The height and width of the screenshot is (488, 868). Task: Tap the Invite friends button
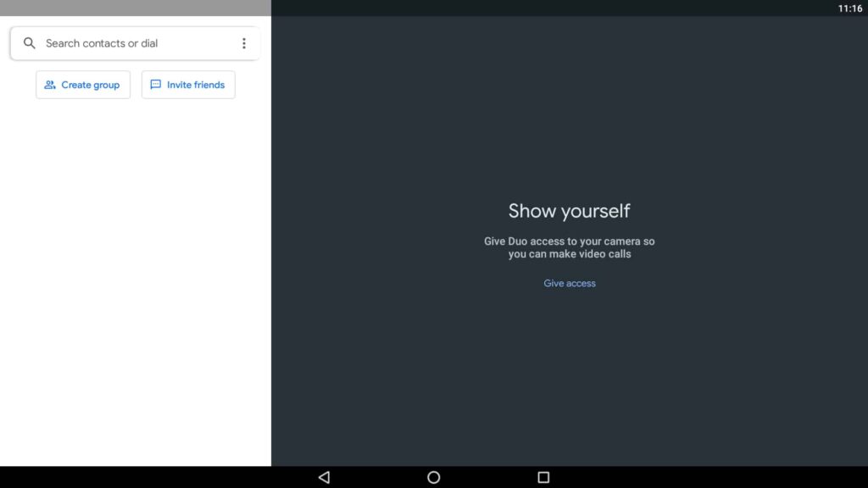tap(188, 85)
